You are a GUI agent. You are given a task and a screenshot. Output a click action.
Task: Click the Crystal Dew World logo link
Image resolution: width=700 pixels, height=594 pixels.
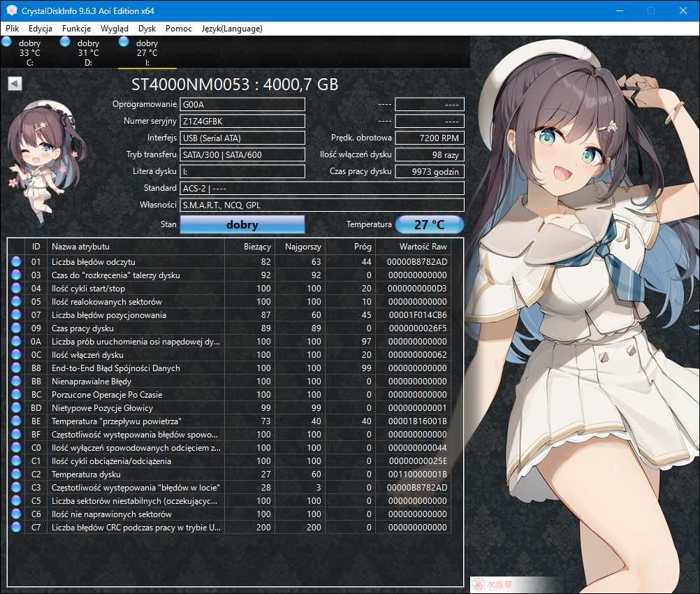tap(493, 584)
